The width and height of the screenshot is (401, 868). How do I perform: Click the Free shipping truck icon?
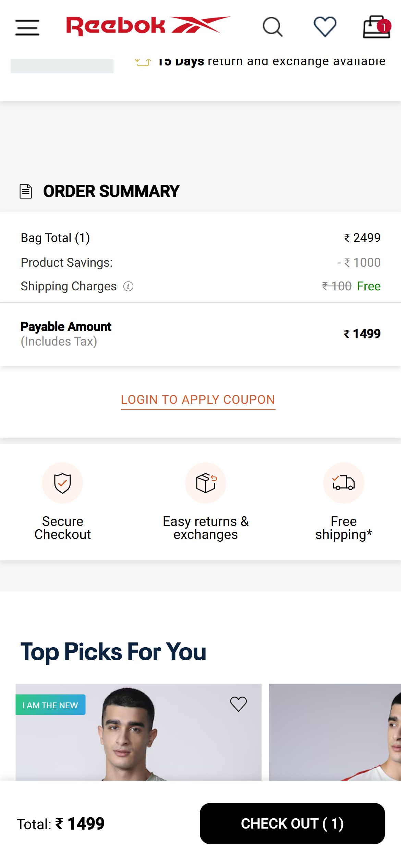tap(344, 483)
